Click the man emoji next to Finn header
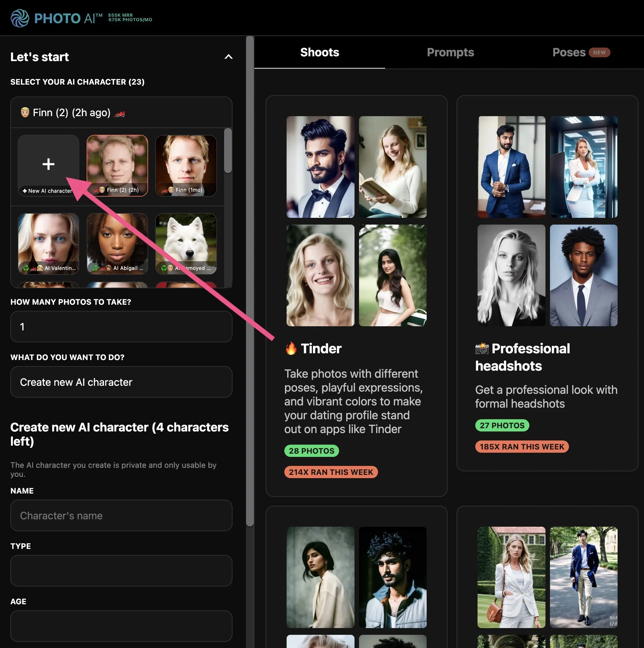The height and width of the screenshot is (648, 644). [24, 112]
